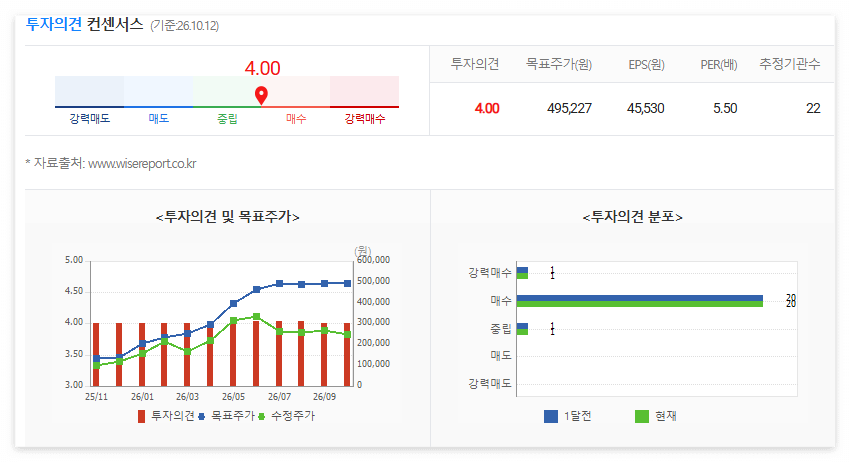
Task: Click the blue 매도 gauge label
Action: (159, 118)
